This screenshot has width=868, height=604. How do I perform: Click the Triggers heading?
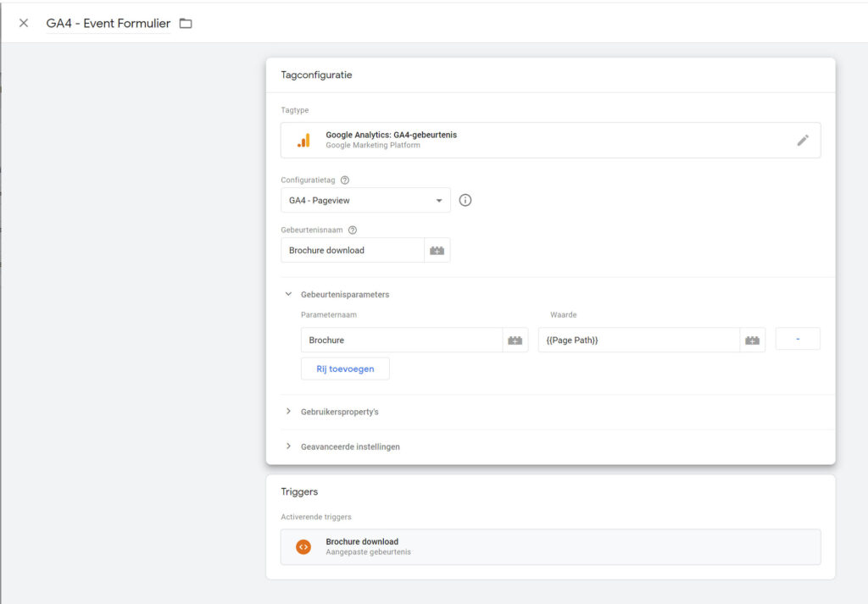(299, 491)
